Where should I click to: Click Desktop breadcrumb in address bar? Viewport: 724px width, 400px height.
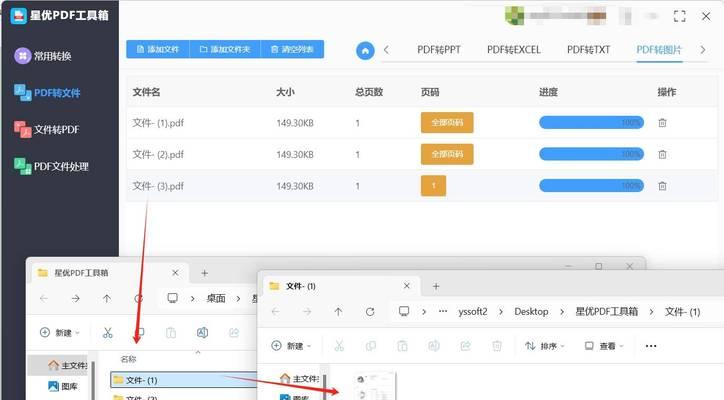coord(531,312)
